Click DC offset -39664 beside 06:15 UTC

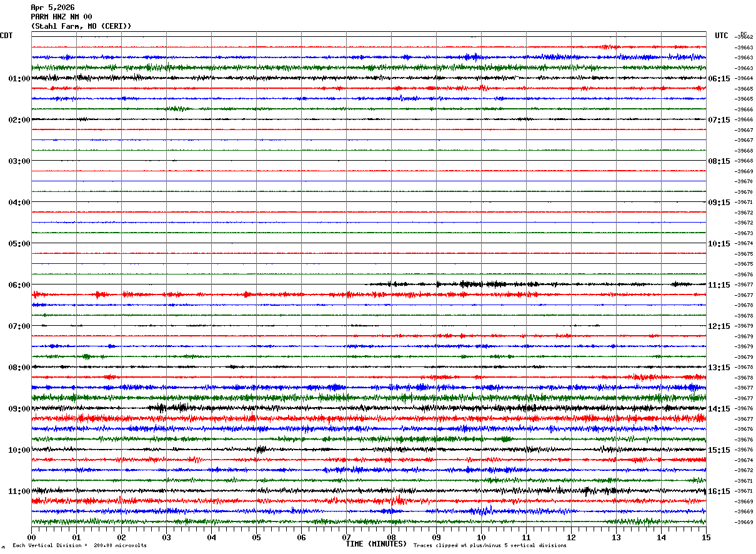[744, 78]
